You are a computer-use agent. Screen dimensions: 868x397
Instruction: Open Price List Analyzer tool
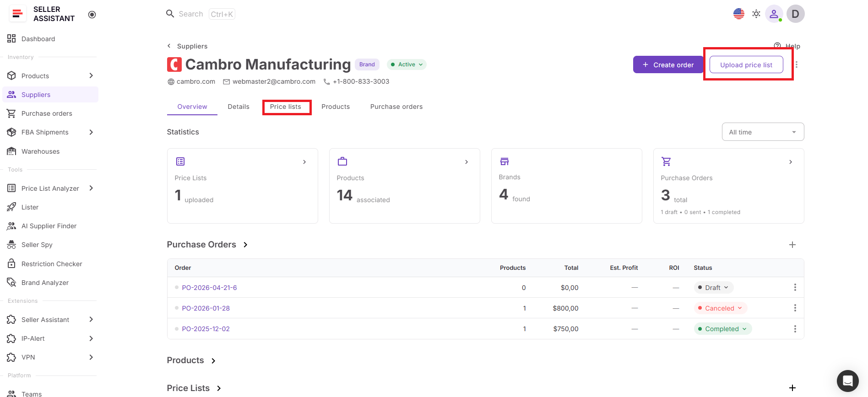point(50,188)
